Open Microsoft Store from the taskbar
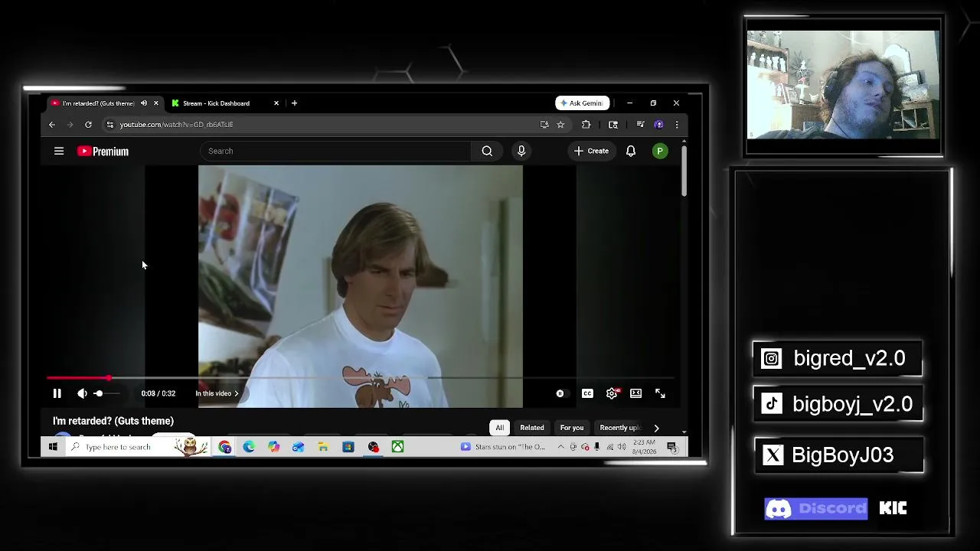 point(348,447)
